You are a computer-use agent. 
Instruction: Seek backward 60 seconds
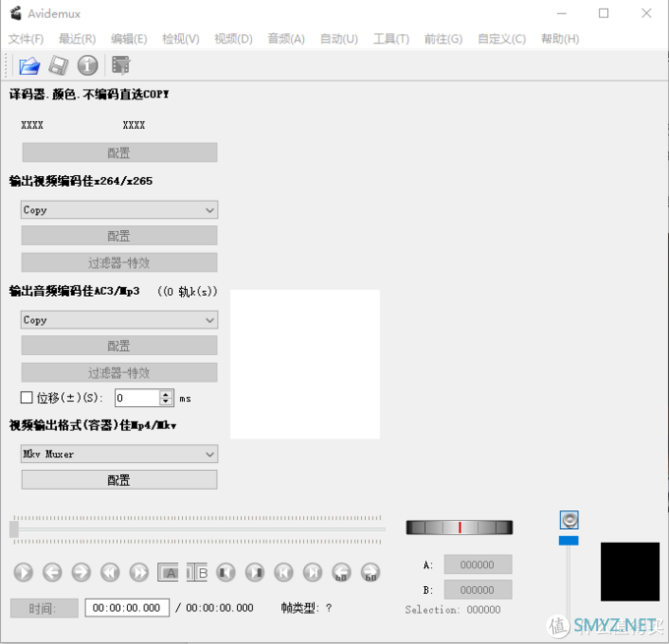(341, 572)
